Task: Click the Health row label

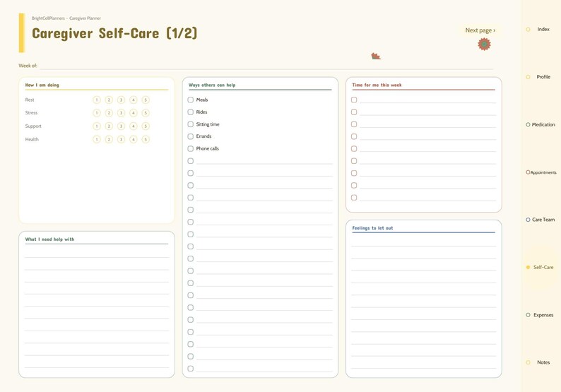Action: [x=32, y=139]
